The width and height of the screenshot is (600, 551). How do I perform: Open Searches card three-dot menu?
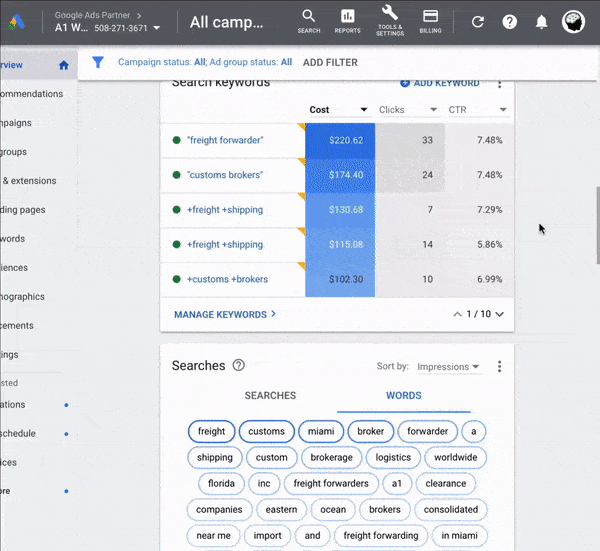pos(499,366)
